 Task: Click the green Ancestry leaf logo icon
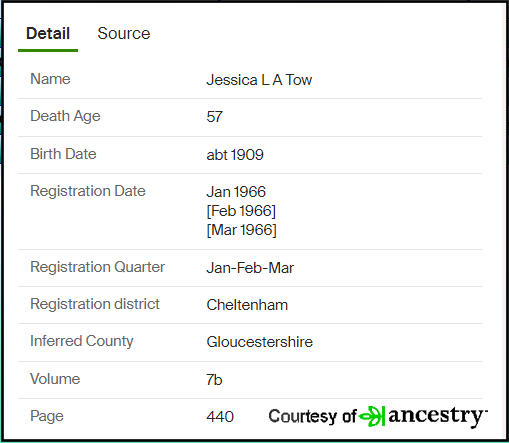(x=372, y=416)
